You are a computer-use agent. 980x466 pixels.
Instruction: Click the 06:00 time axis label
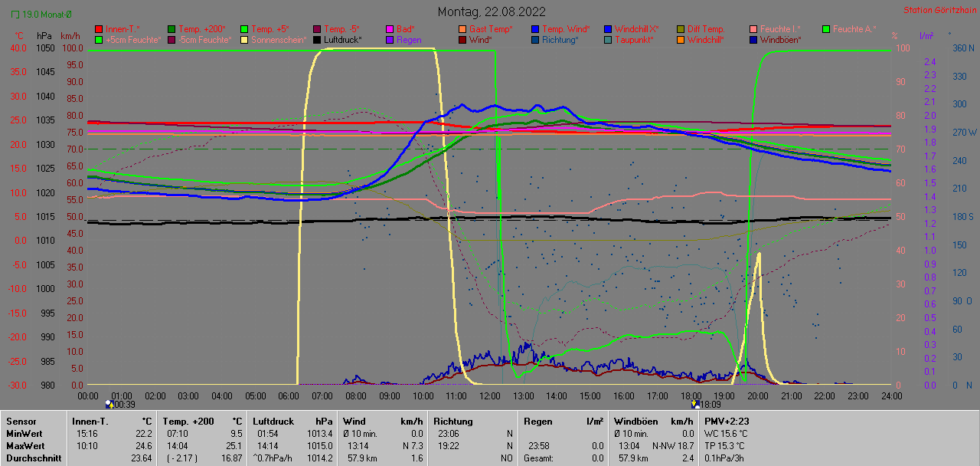289,395
